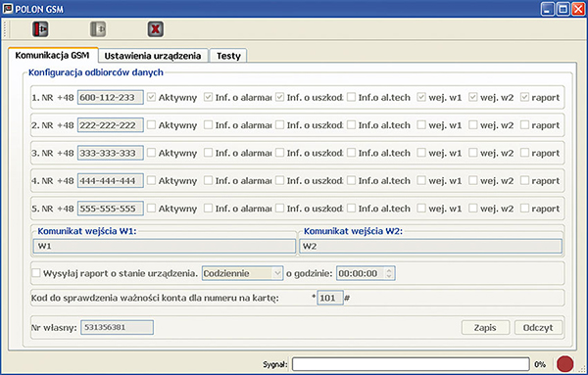This screenshot has width=588, height=375.
Task: Toggle raport checkbox for number 1
Action: pyautogui.click(x=524, y=97)
